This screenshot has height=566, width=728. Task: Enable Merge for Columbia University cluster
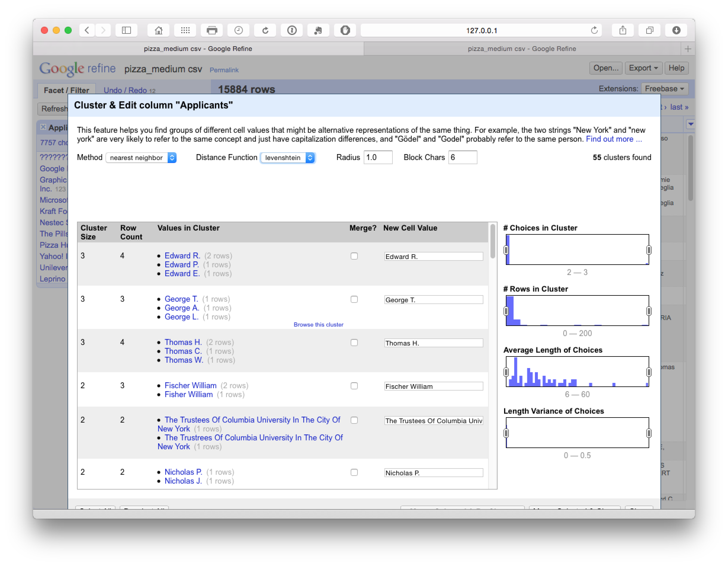click(x=354, y=420)
